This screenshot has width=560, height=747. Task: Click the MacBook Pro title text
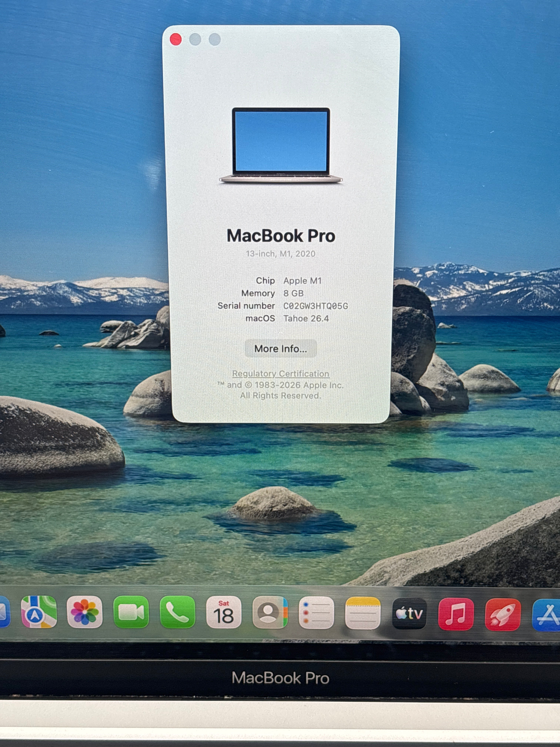click(x=281, y=235)
